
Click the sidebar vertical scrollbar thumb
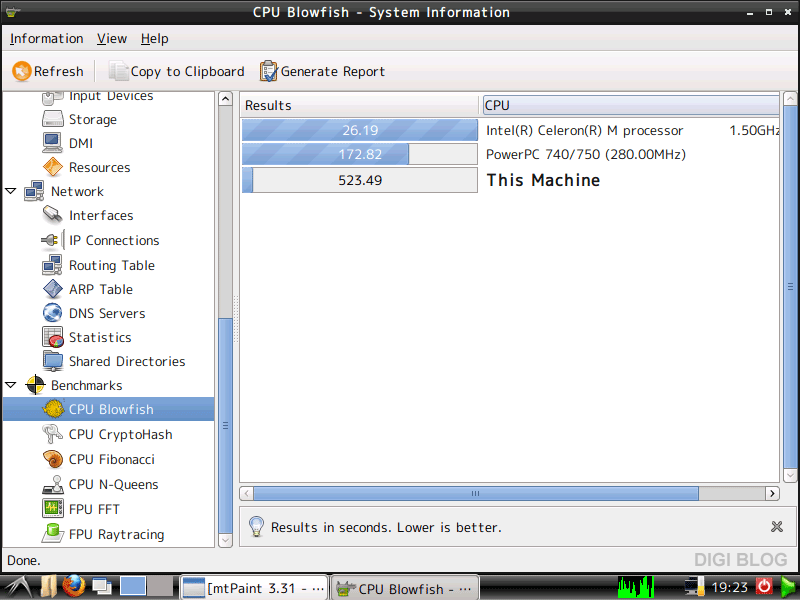(x=226, y=426)
